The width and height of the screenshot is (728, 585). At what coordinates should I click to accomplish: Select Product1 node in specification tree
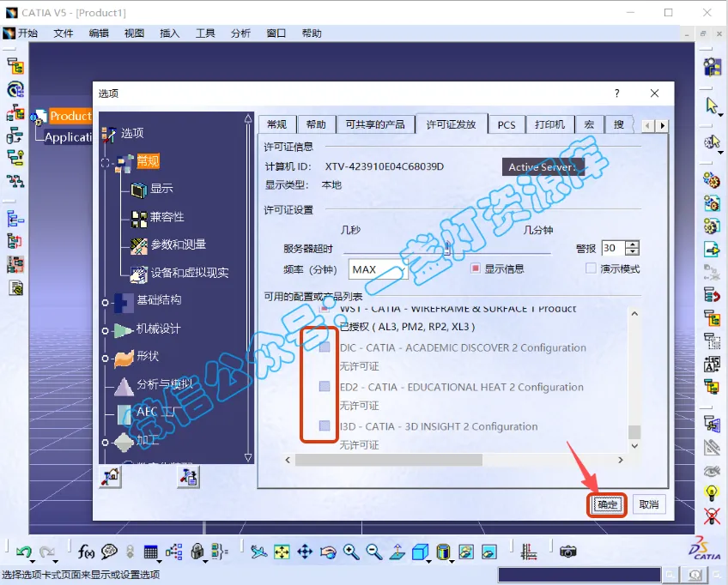point(70,116)
